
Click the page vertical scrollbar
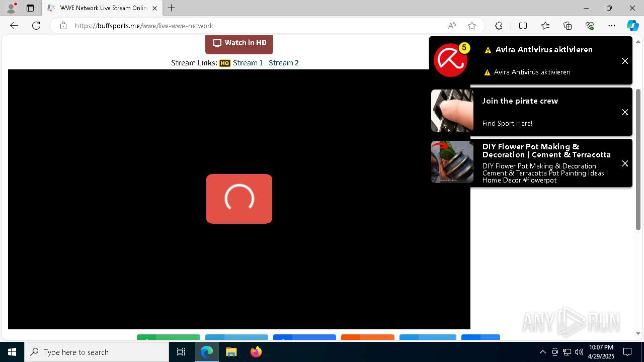point(638,160)
